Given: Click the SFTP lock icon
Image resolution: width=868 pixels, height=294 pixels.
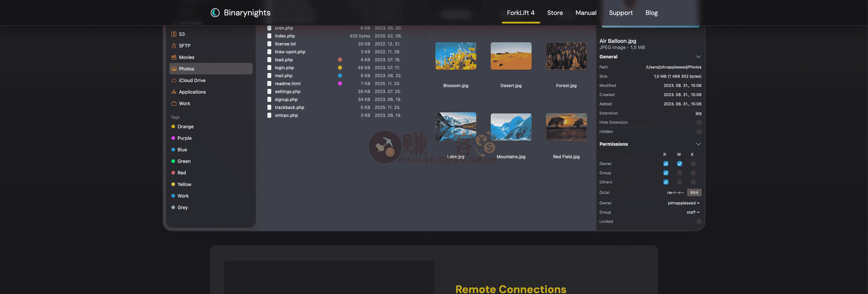Looking at the screenshot, I should [x=174, y=45].
